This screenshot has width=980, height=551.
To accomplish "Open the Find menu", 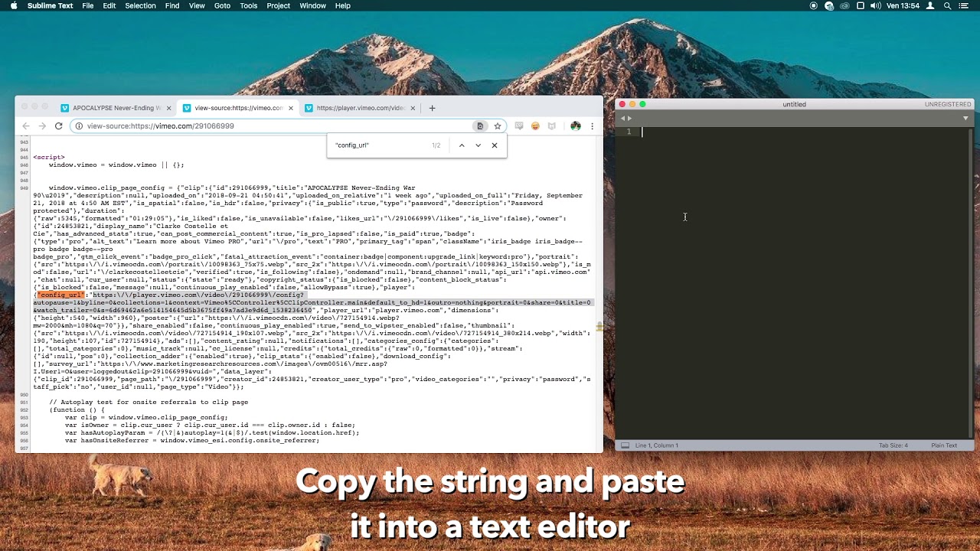I will [x=172, y=5].
